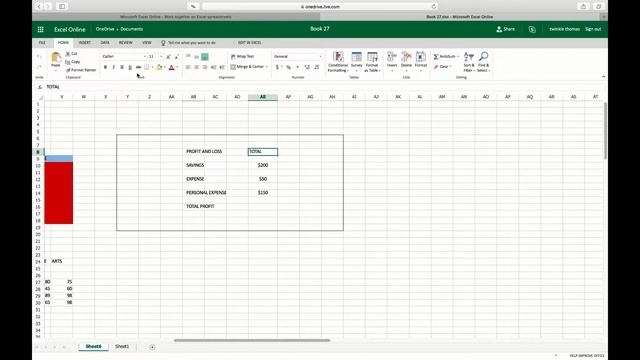Toggle underline formatting

pyautogui.click(x=122, y=67)
